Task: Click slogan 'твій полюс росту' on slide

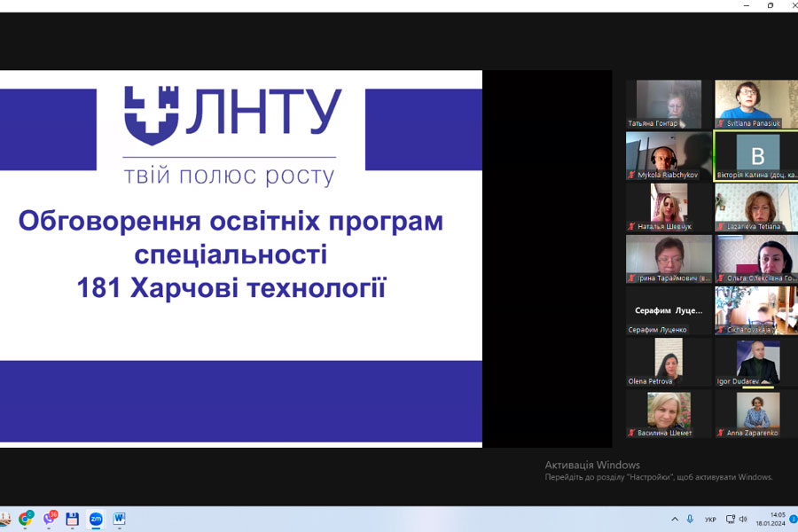Action: click(230, 176)
